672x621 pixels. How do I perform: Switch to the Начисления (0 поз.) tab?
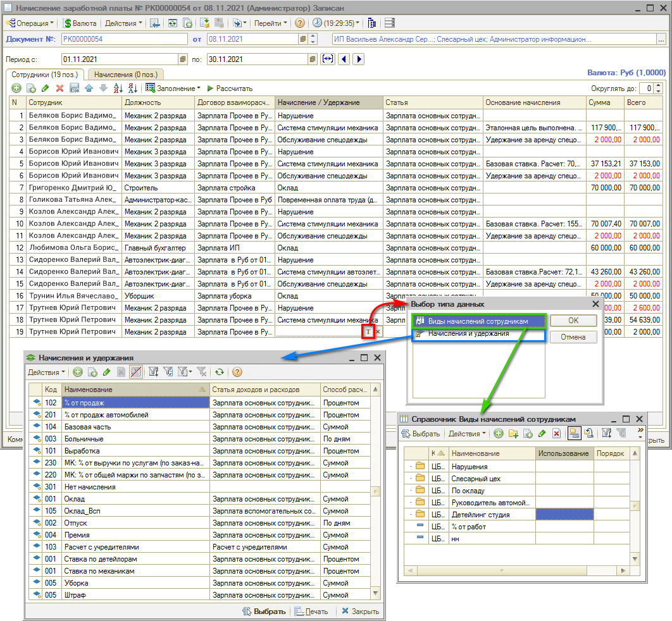126,75
